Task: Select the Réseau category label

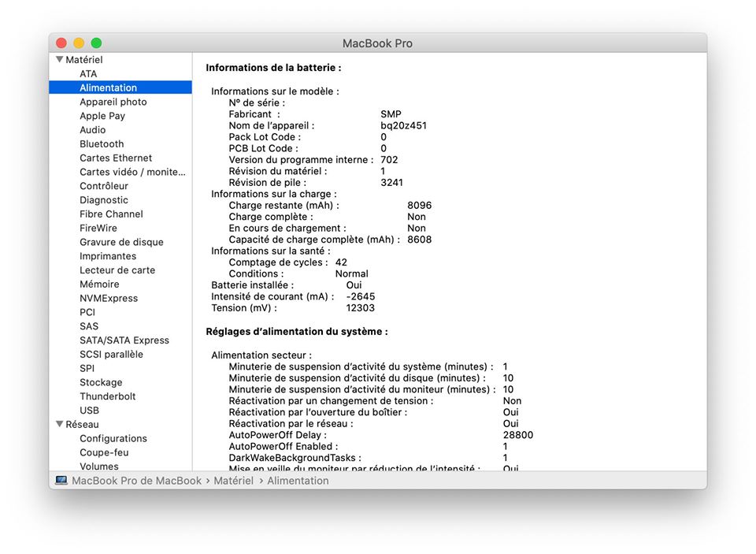Action: tap(82, 424)
